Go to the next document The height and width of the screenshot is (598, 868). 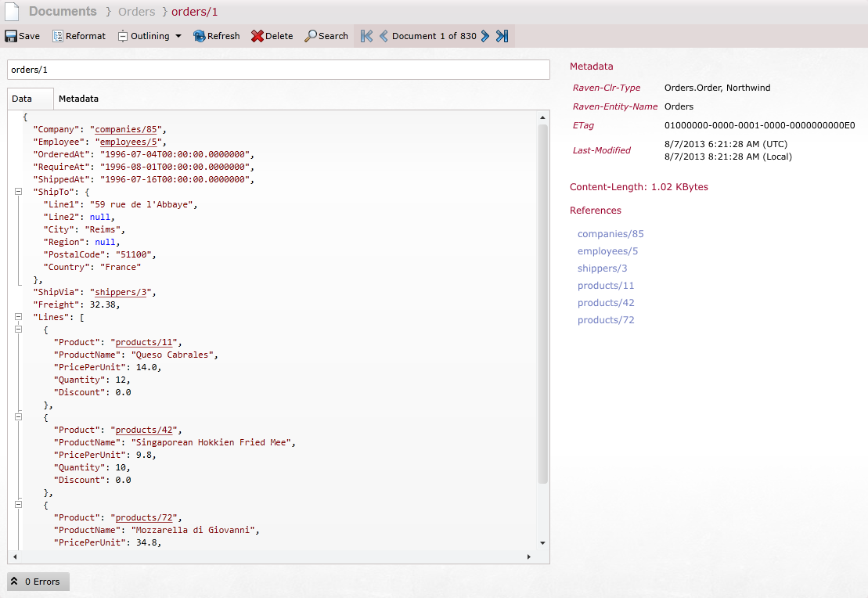click(485, 36)
